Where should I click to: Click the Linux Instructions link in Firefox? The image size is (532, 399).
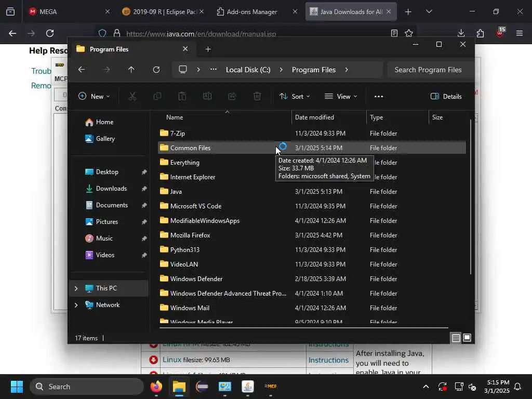click(x=328, y=360)
